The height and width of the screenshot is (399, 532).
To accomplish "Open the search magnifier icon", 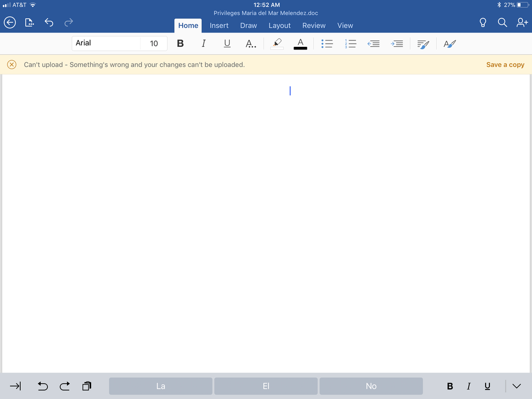I will pyautogui.click(x=503, y=22).
